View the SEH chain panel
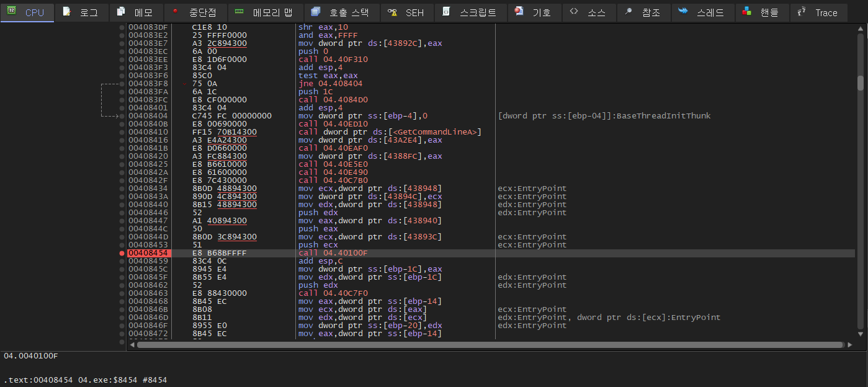 click(x=406, y=12)
